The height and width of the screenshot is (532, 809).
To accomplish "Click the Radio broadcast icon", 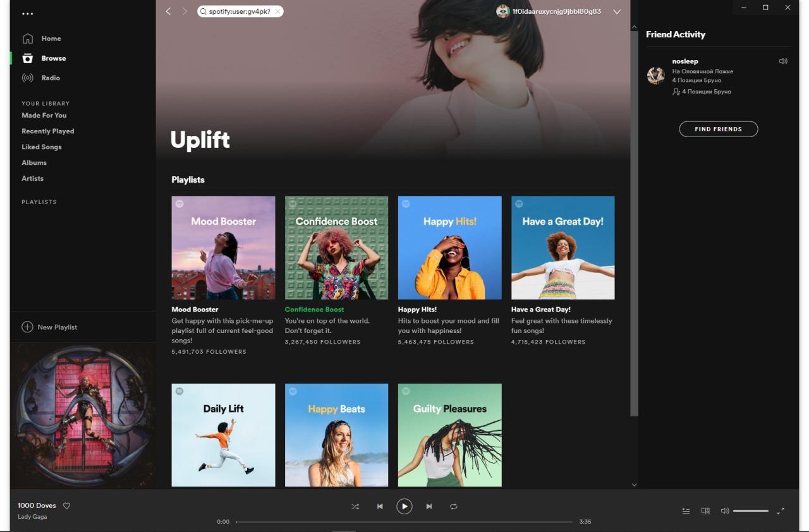I will [27, 78].
